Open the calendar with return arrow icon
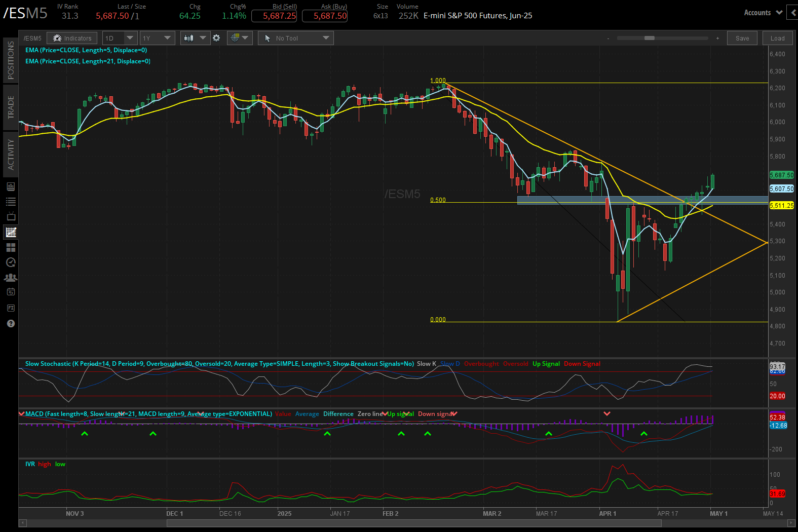The height and width of the screenshot is (532, 798). coord(11,292)
